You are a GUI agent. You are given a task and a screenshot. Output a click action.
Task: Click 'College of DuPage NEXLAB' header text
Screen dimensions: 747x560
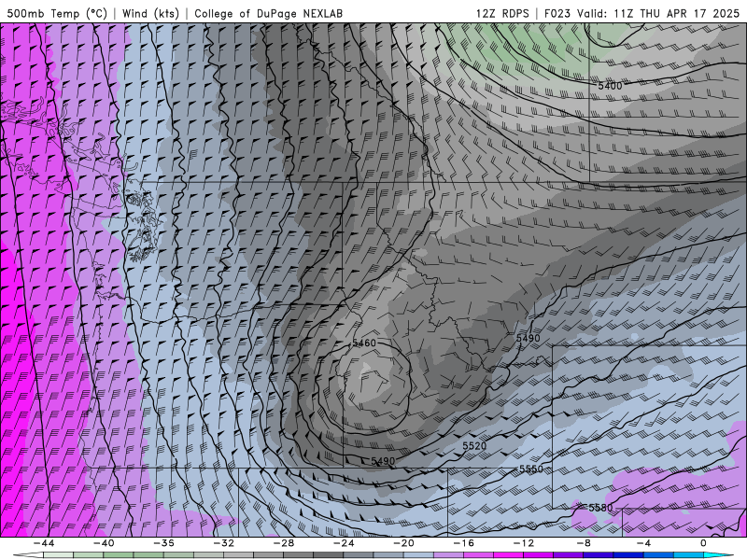pyautogui.click(x=268, y=13)
